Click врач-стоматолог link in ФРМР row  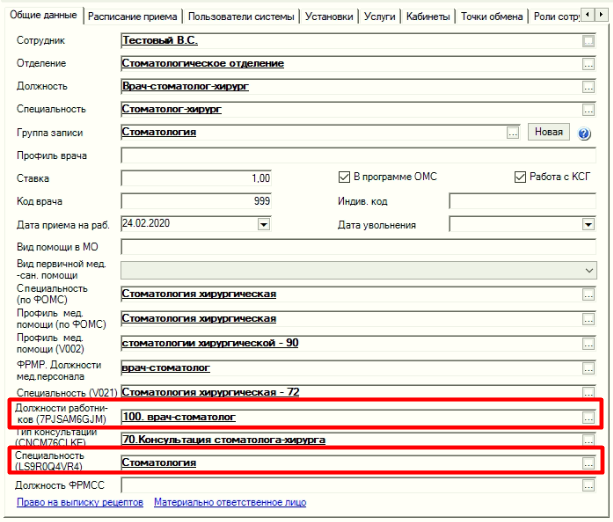point(166,368)
